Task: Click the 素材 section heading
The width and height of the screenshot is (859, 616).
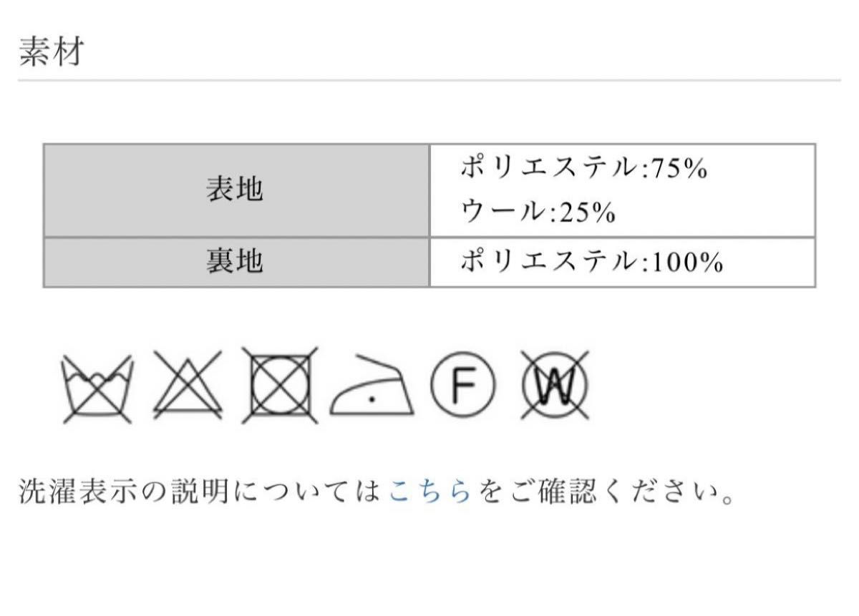Action: point(50,53)
